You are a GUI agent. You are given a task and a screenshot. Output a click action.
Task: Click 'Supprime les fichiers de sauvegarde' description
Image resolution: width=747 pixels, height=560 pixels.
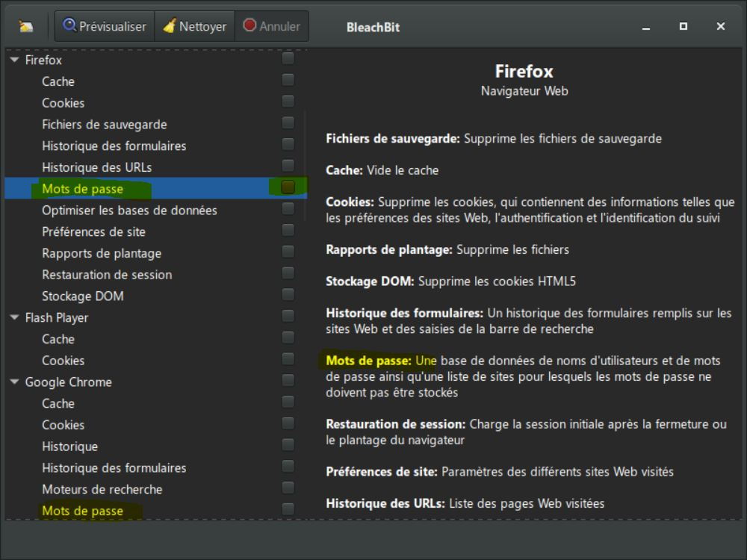click(562, 139)
